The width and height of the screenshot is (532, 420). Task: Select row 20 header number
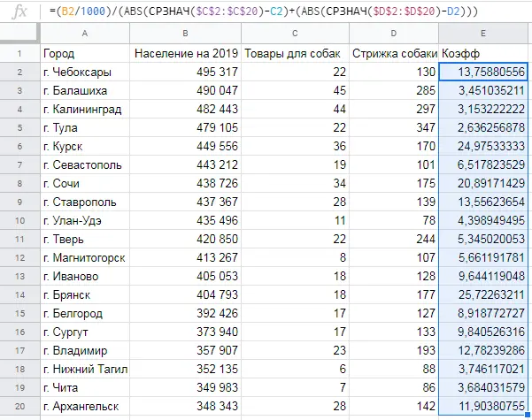tap(19, 405)
